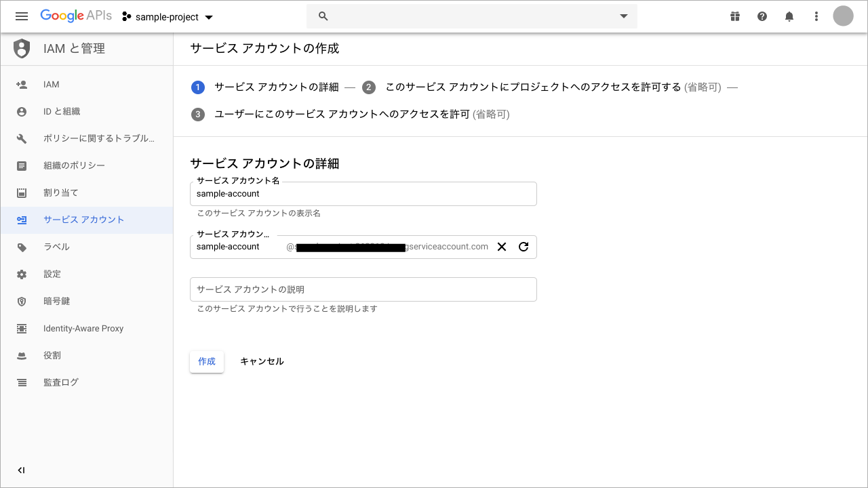868x488 pixels.
Task: Regenerate the service account ID with the refresh icon
Action: click(523, 247)
